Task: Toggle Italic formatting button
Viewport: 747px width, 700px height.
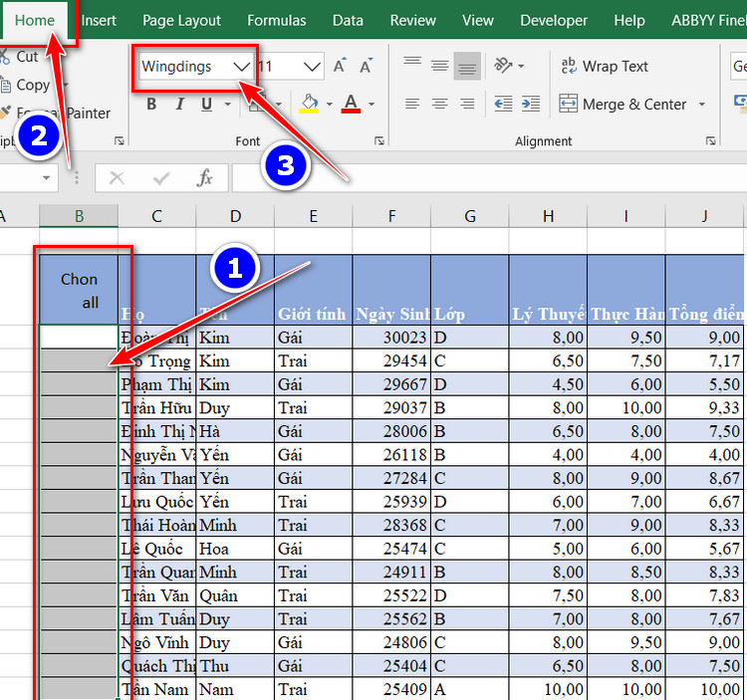Action: (x=179, y=104)
